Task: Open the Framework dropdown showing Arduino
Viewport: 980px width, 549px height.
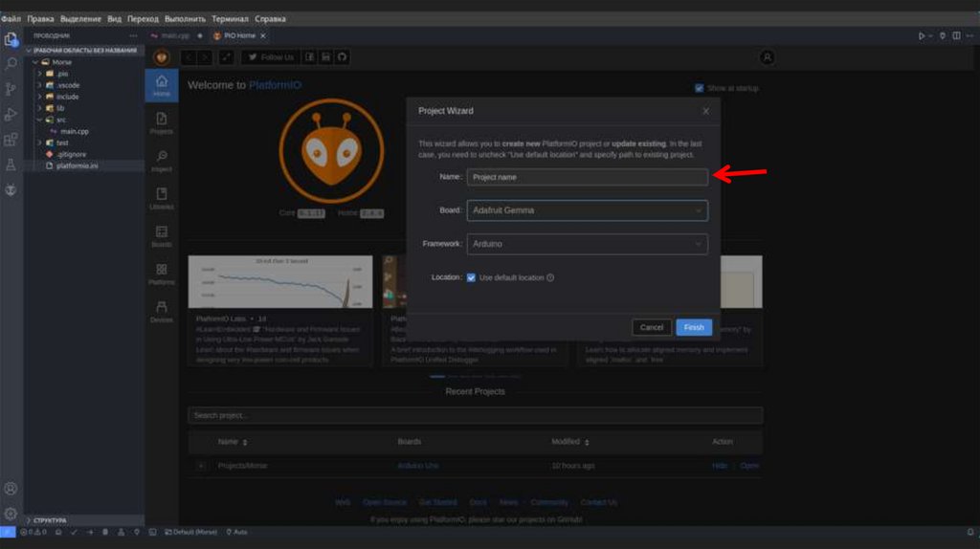Action: (587, 244)
